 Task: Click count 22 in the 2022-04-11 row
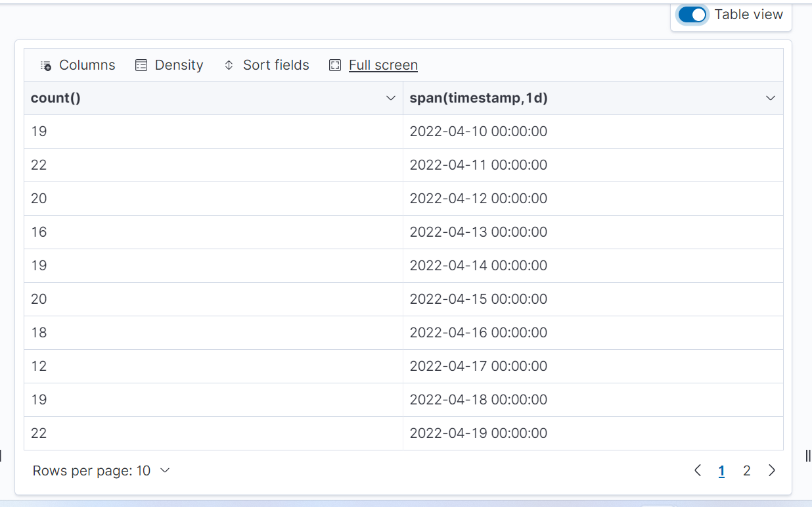coord(214,165)
